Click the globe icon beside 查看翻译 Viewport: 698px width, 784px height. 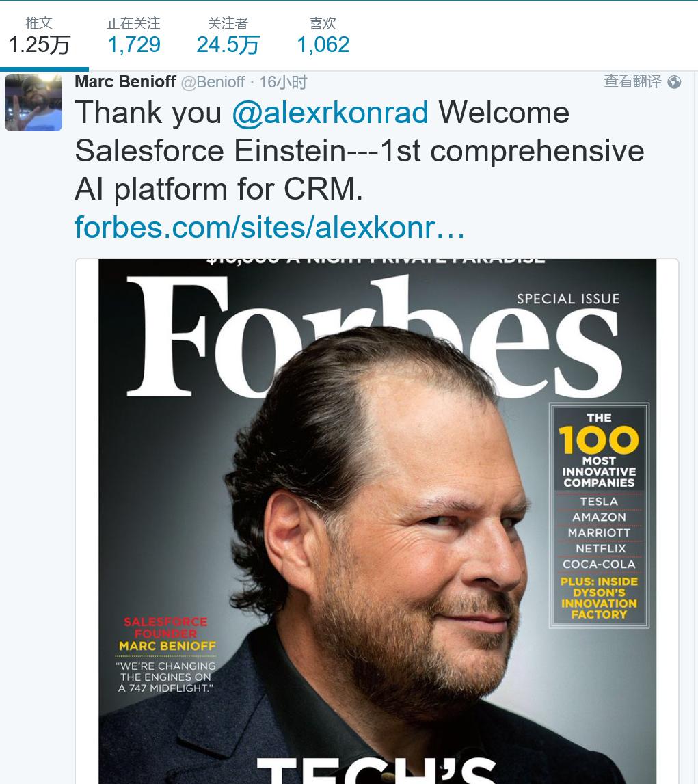click(x=674, y=82)
